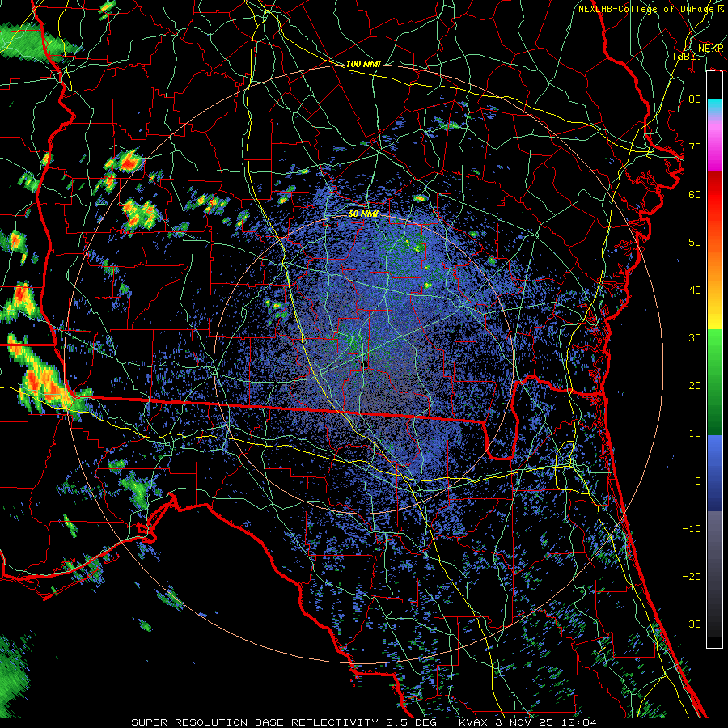Click the blue section of the reflectivity color bar

tap(714, 472)
